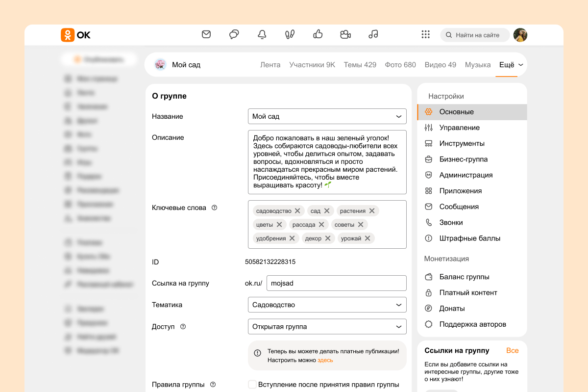The image size is (588, 392).
Task: Open the Название dropdown
Action: pyautogui.click(x=327, y=116)
